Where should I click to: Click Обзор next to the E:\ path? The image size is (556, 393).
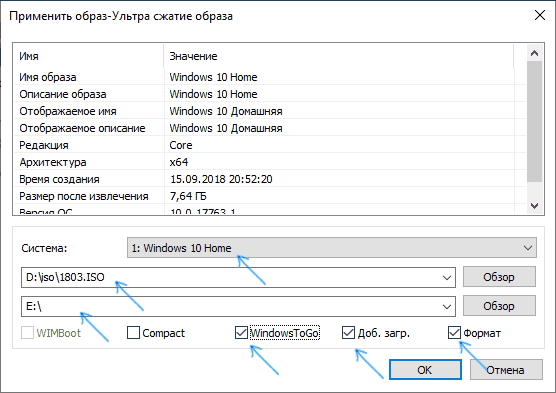click(499, 306)
